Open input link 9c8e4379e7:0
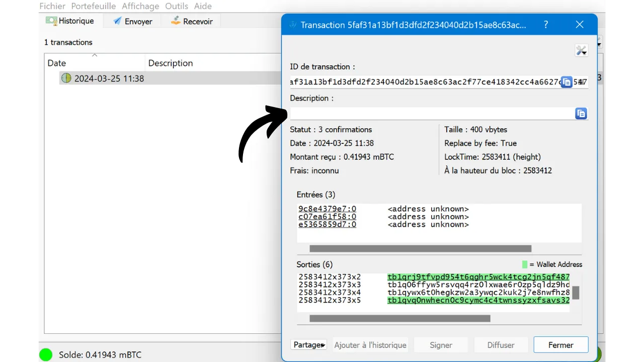The height and width of the screenshot is (362, 644). click(327, 209)
